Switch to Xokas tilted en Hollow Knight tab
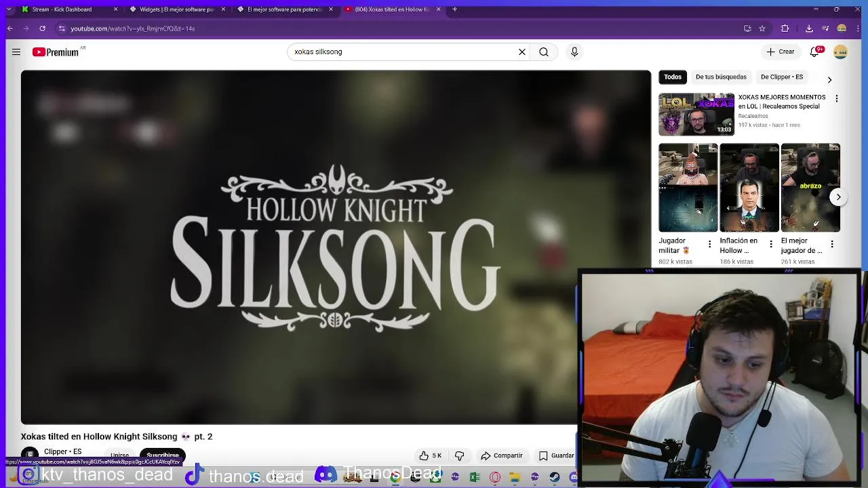Screen dimensions: 868x488 [x=393, y=9]
